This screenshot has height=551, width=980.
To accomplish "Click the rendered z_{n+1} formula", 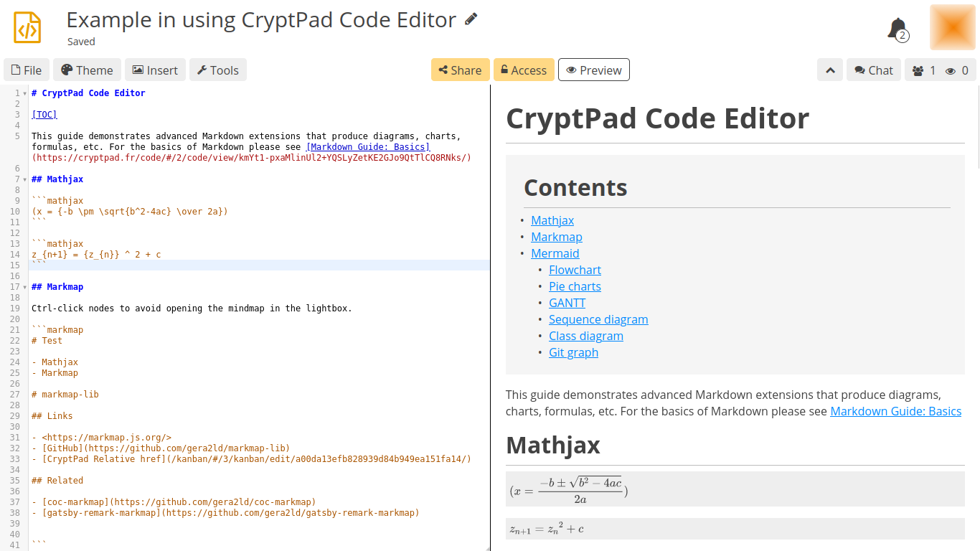I will pyautogui.click(x=547, y=529).
